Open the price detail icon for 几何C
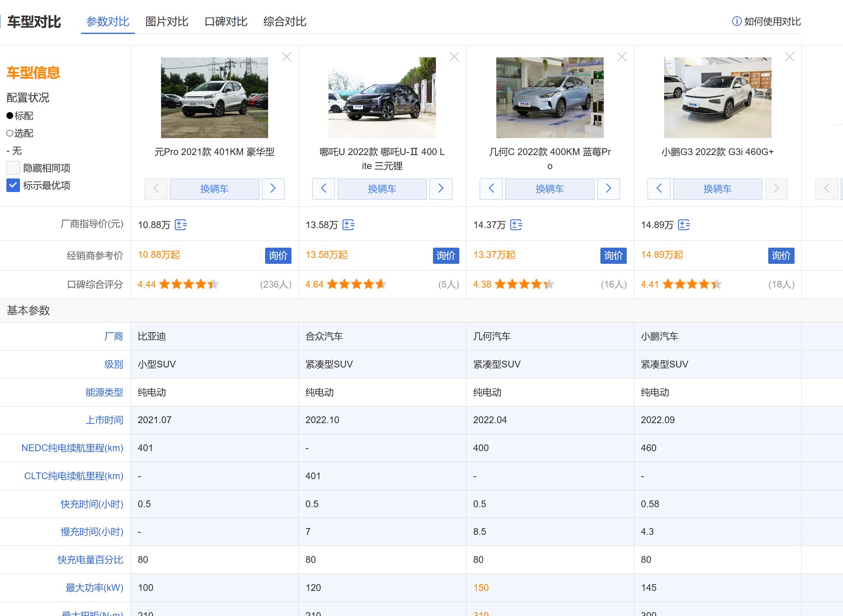The width and height of the screenshot is (843, 616). click(516, 225)
